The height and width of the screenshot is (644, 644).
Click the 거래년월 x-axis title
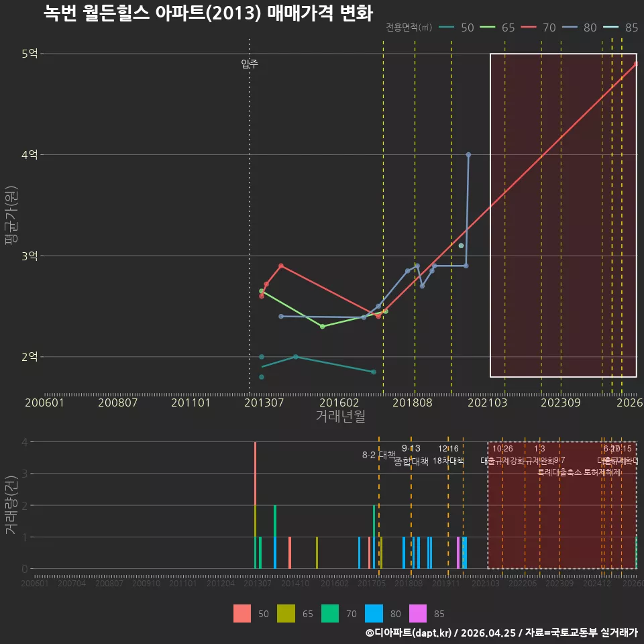pyautogui.click(x=341, y=416)
